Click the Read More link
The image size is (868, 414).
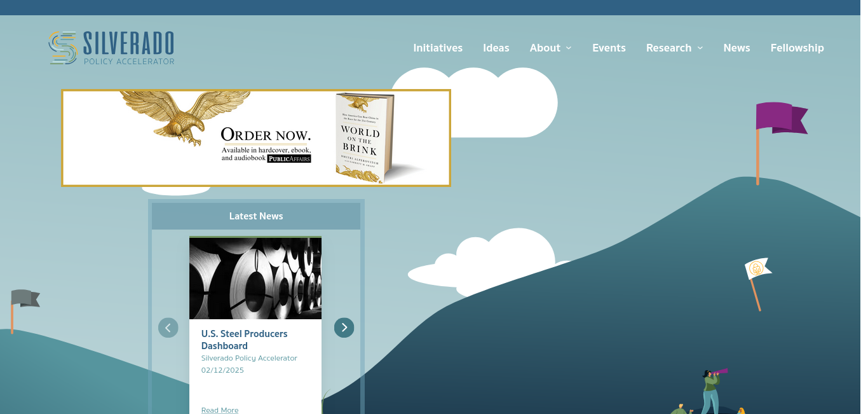220,410
